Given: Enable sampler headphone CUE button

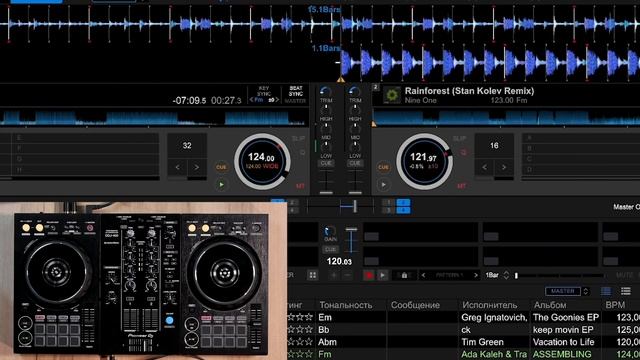Looking at the screenshot, I should coord(330,249).
